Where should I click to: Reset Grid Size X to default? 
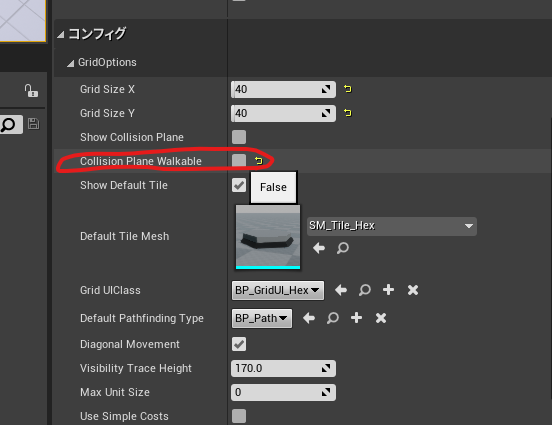348,89
